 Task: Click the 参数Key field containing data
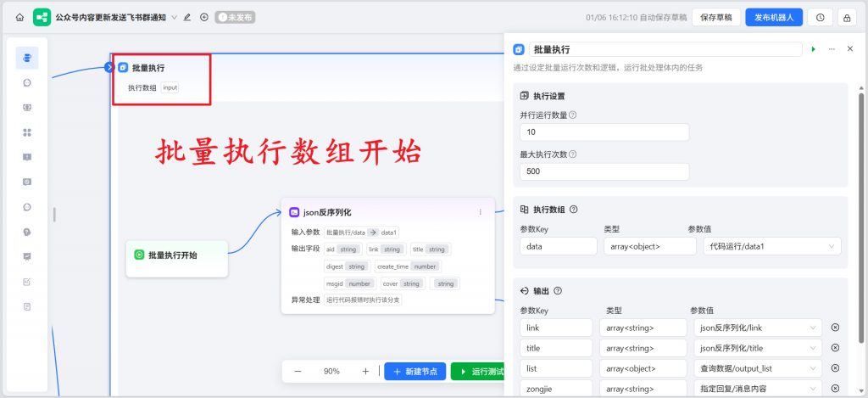tap(559, 246)
